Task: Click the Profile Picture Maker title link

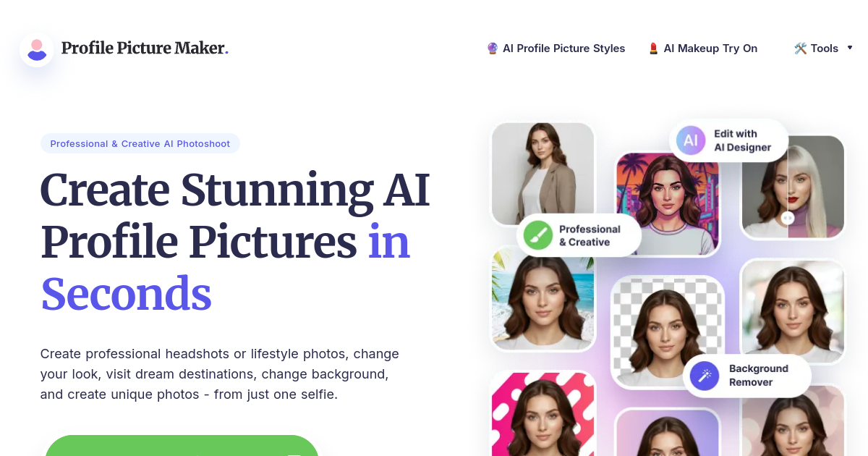Action: (x=145, y=48)
